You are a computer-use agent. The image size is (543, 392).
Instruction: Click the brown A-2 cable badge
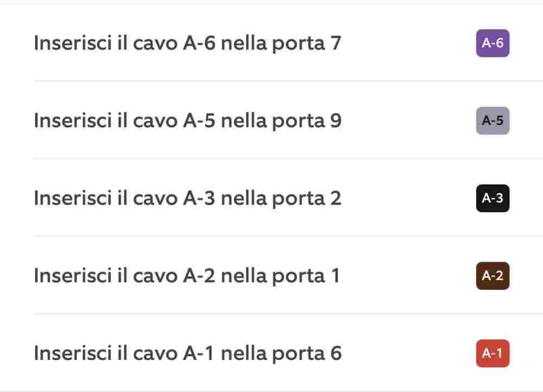[493, 276]
